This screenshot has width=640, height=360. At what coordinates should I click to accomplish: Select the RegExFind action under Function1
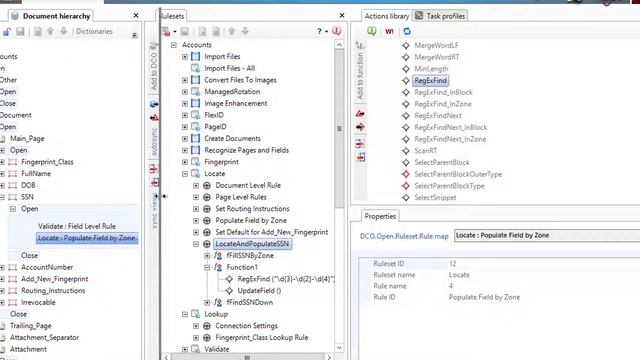(286, 279)
